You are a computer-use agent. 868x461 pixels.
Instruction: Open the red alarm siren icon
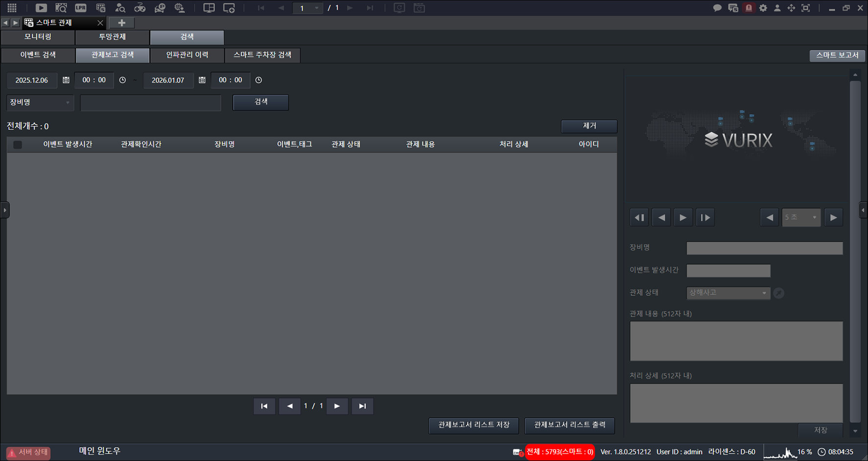[x=748, y=8]
